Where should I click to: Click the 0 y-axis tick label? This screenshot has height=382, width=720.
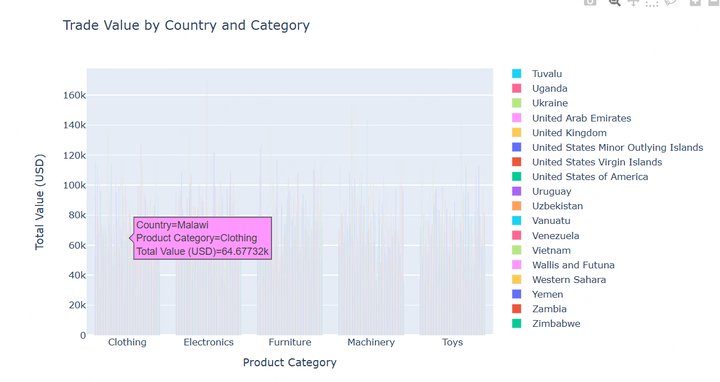tap(83, 336)
